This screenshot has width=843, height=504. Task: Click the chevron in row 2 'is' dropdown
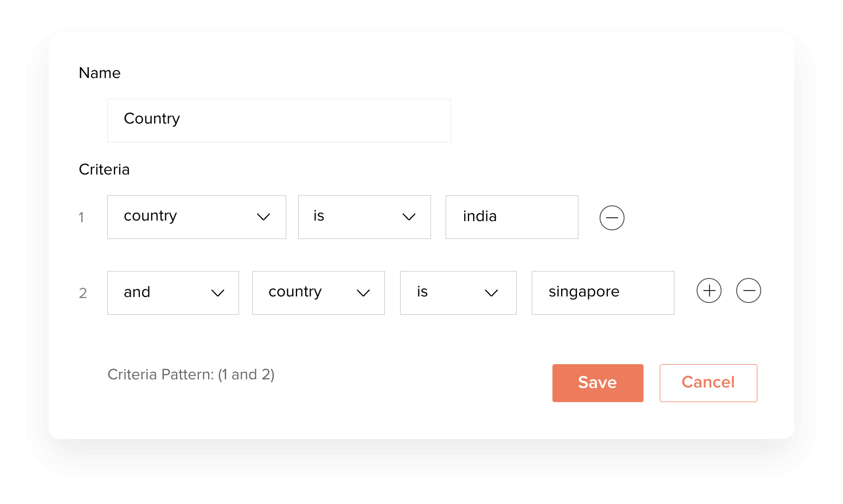[x=491, y=293]
